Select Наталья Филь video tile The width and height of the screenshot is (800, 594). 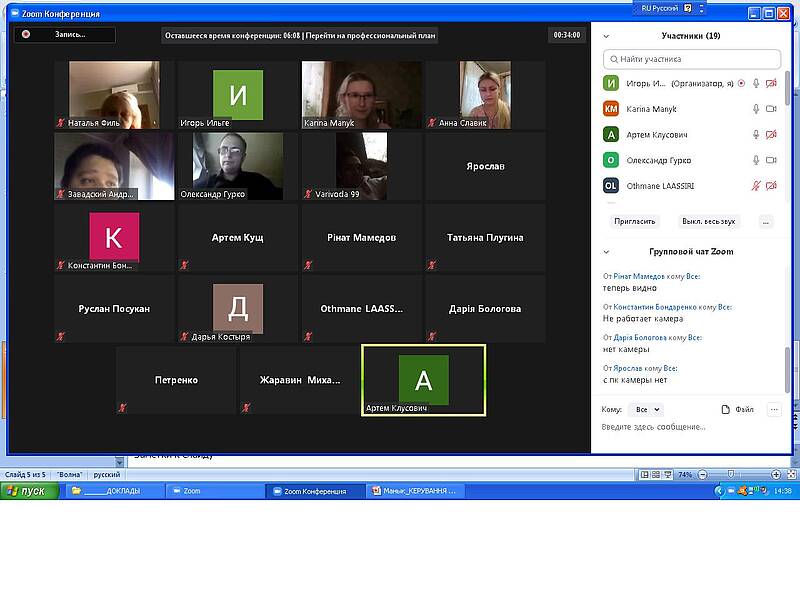click(114, 95)
